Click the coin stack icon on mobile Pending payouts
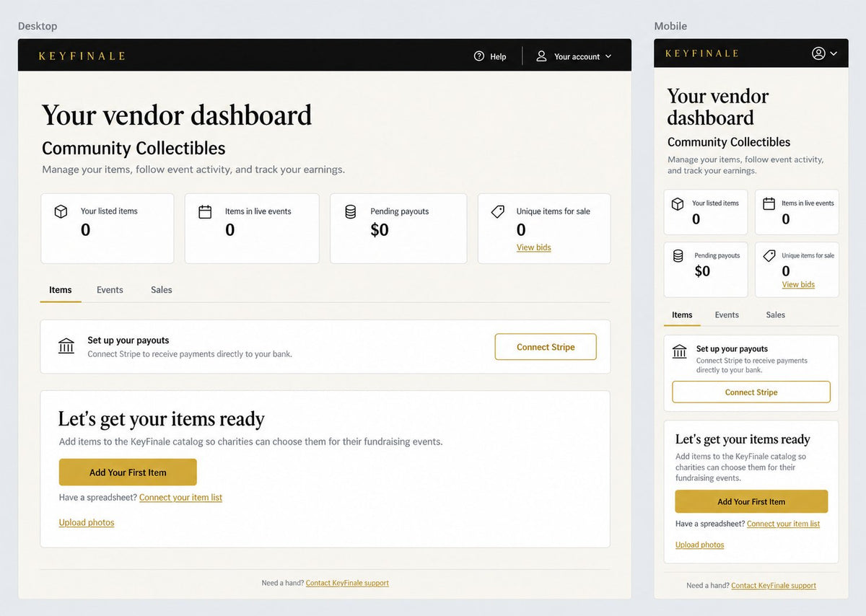The image size is (866, 616). click(x=678, y=256)
